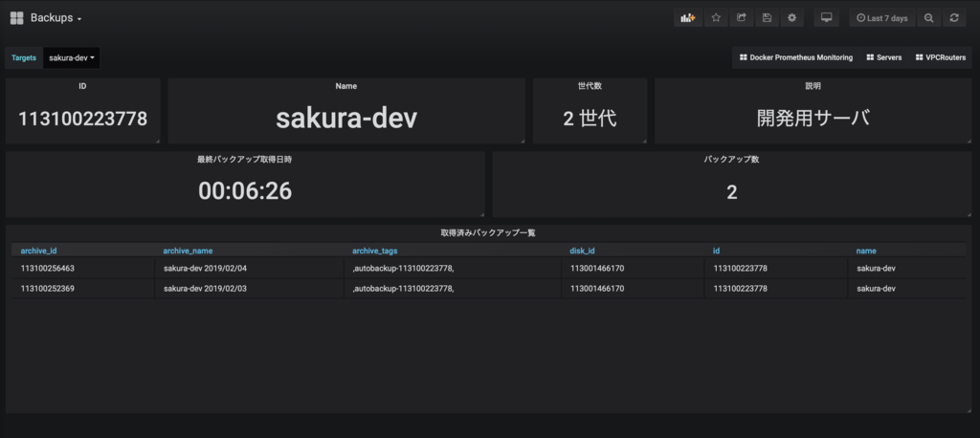Click the 説明 panel title
The image size is (980, 438).
[813, 86]
